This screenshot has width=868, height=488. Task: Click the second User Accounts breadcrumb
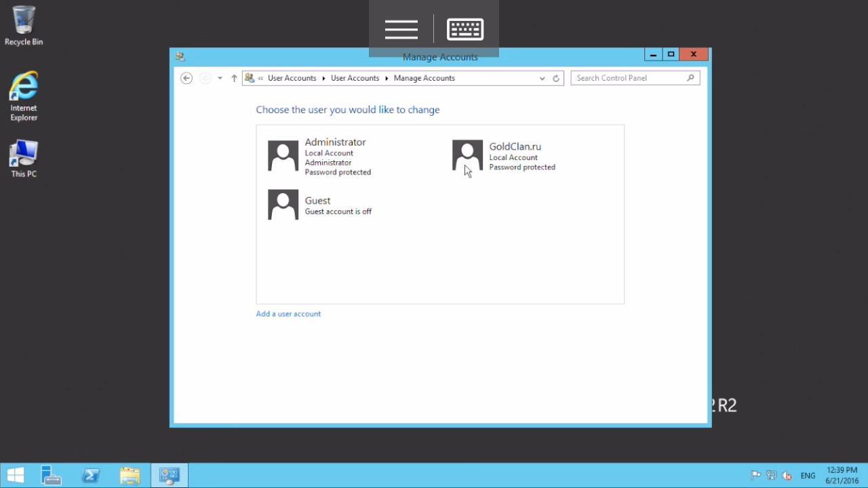coord(355,78)
